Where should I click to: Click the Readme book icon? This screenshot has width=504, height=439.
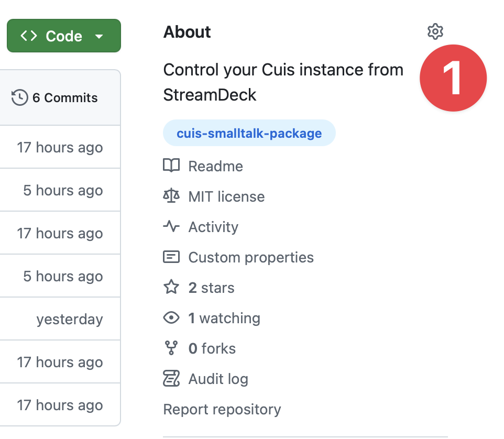pos(171,166)
